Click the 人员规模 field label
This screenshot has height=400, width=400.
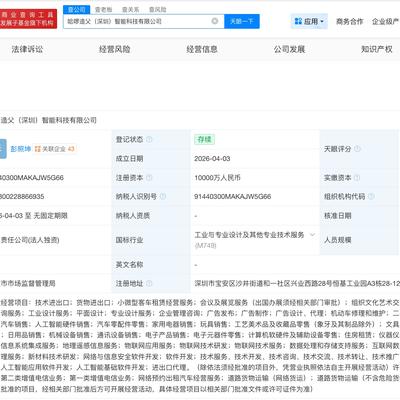point(338,240)
